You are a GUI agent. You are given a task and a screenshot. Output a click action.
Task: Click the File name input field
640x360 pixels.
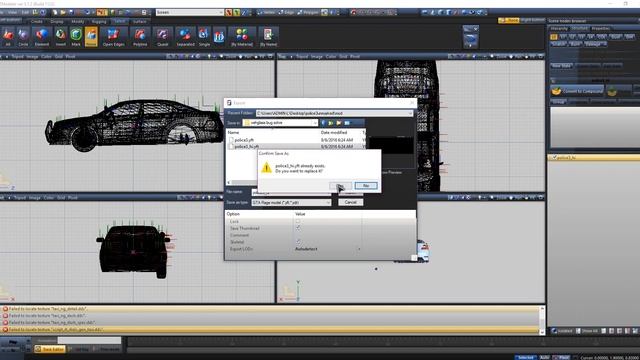291,192
